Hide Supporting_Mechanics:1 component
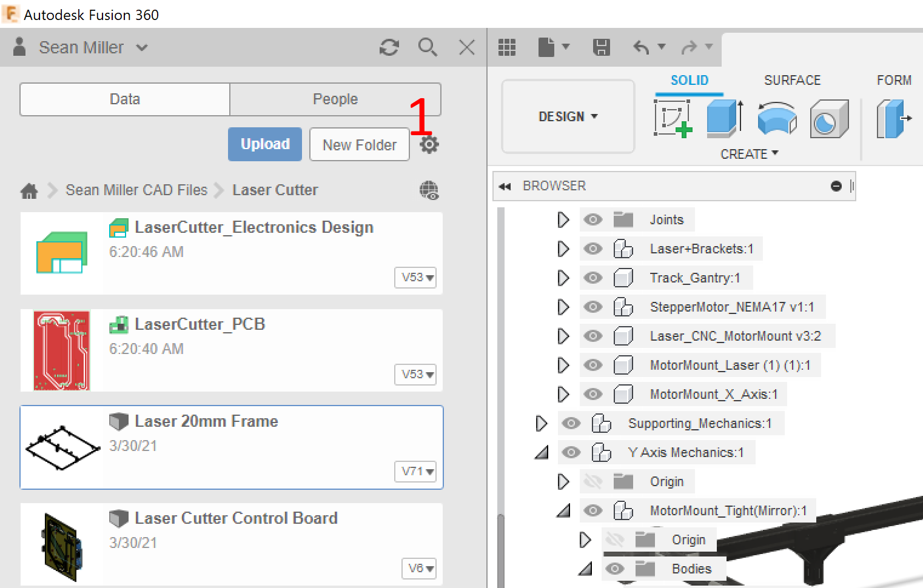Viewport: 923px width, 588px height. (x=571, y=423)
